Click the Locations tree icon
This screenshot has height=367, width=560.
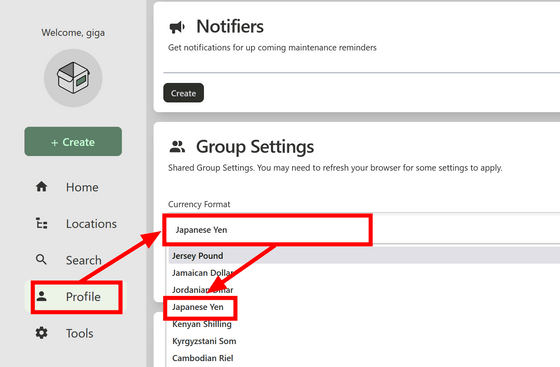[x=41, y=223]
